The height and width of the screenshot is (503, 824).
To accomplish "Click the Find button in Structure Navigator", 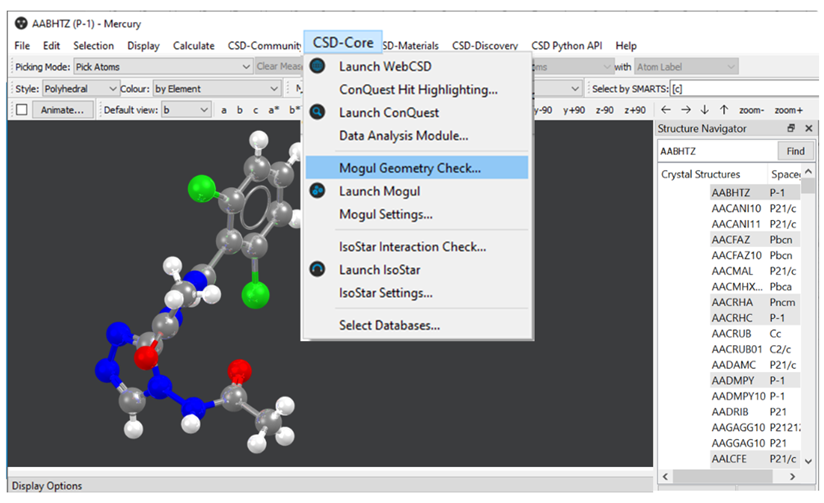I will click(795, 151).
